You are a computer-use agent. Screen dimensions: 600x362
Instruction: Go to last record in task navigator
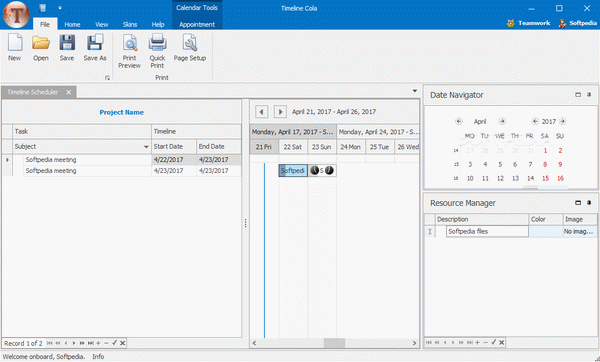click(x=90, y=343)
